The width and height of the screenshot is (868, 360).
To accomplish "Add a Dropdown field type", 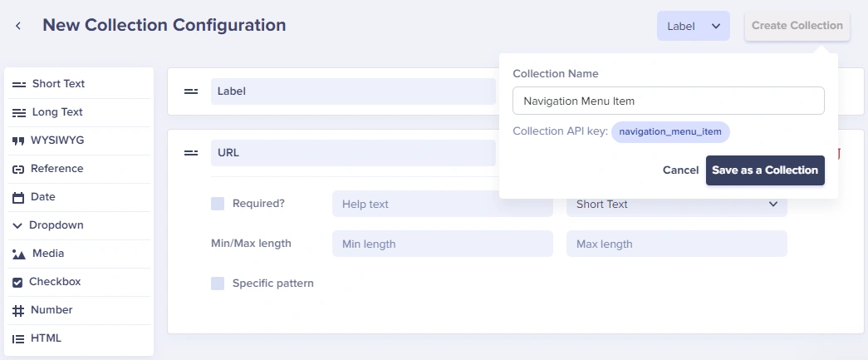I will [56, 225].
